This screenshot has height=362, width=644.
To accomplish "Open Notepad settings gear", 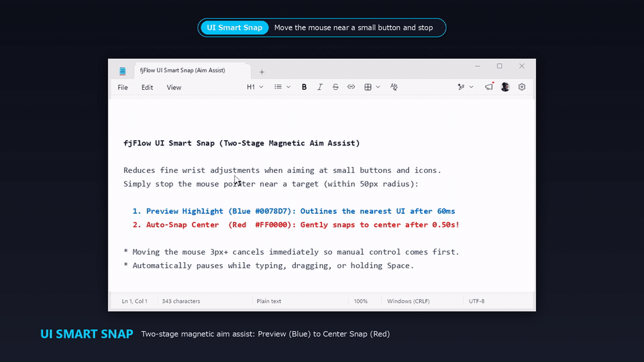I will tap(522, 87).
